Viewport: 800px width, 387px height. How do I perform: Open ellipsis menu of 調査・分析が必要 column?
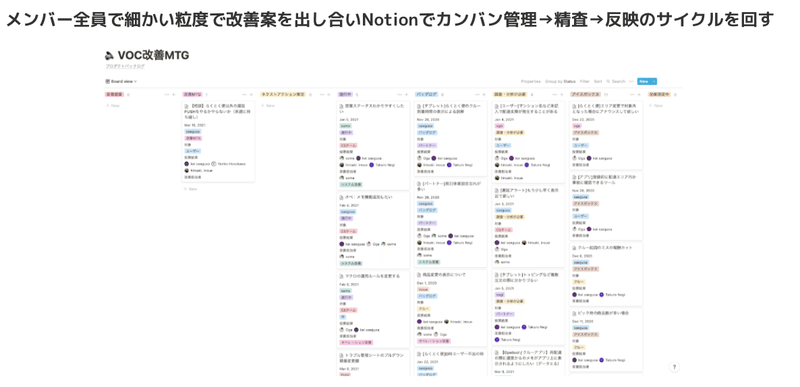point(554,95)
